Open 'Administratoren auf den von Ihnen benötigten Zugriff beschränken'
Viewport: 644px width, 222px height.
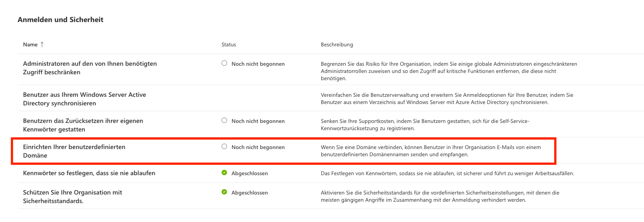[90, 68]
